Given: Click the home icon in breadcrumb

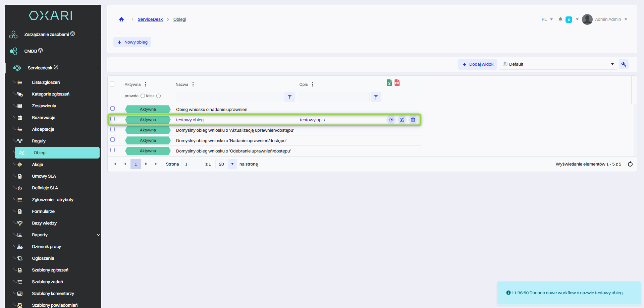Looking at the screenshot, I should tap(121, 19).
